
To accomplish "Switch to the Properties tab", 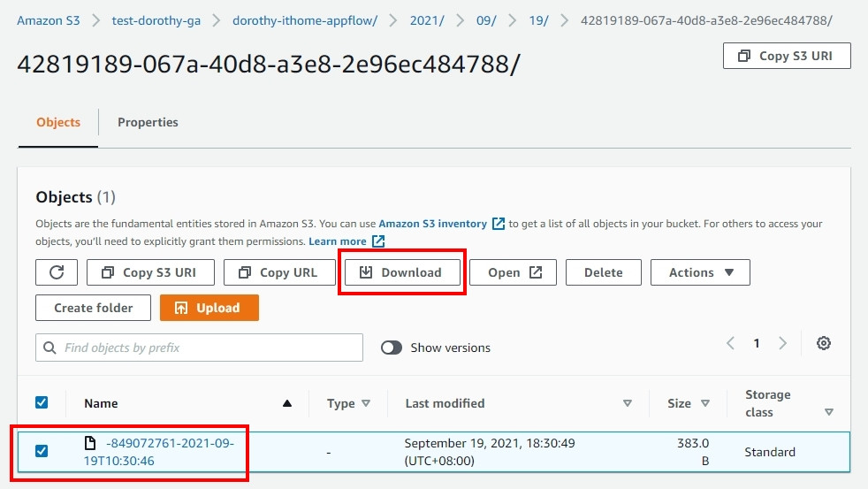I will click(148, 122).
